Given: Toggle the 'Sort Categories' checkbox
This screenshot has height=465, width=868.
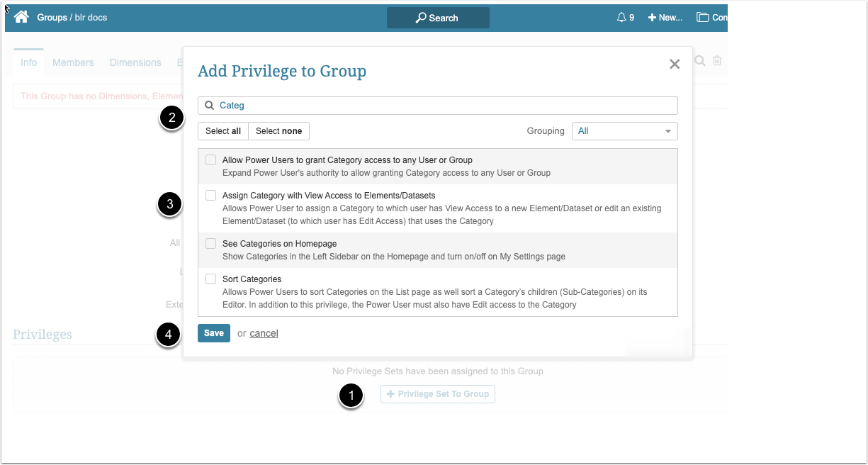Looking at the screenshot, I should [x=211, y=279].
